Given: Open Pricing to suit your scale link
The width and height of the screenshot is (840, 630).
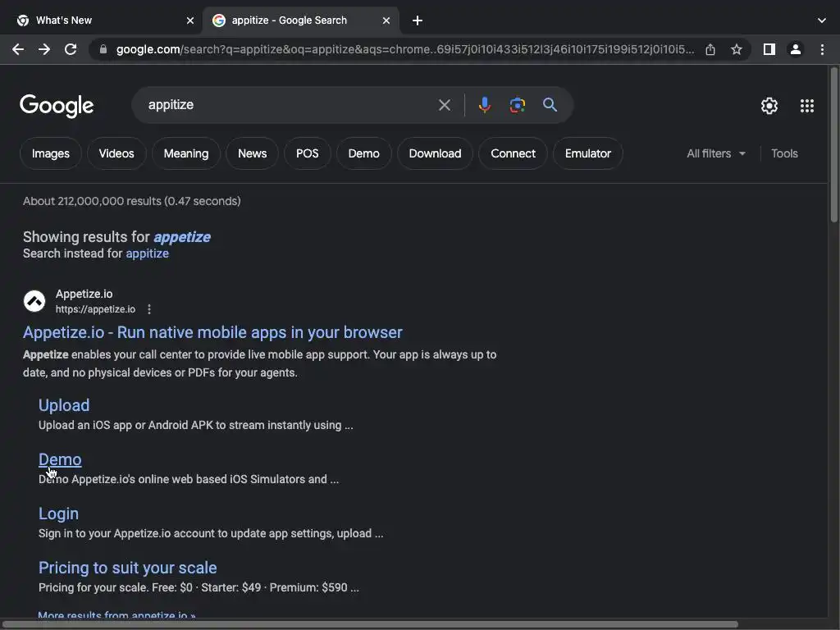Looking at the screenshot, I should (127, 568).
